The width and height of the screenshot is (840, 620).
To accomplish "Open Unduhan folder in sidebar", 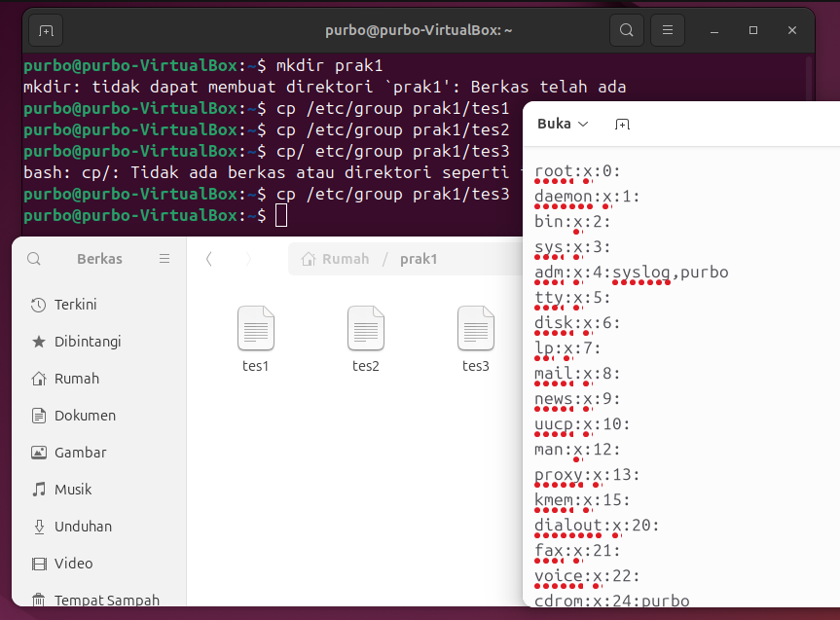I will (x=99, y=527).
